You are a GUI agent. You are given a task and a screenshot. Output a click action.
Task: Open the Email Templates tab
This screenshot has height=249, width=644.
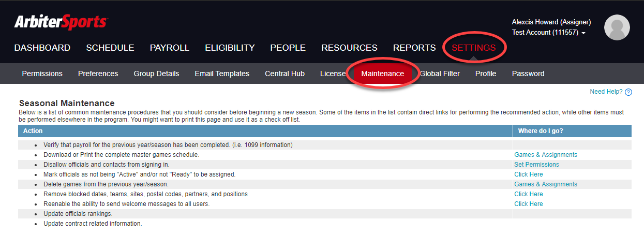tap(222, 74)
